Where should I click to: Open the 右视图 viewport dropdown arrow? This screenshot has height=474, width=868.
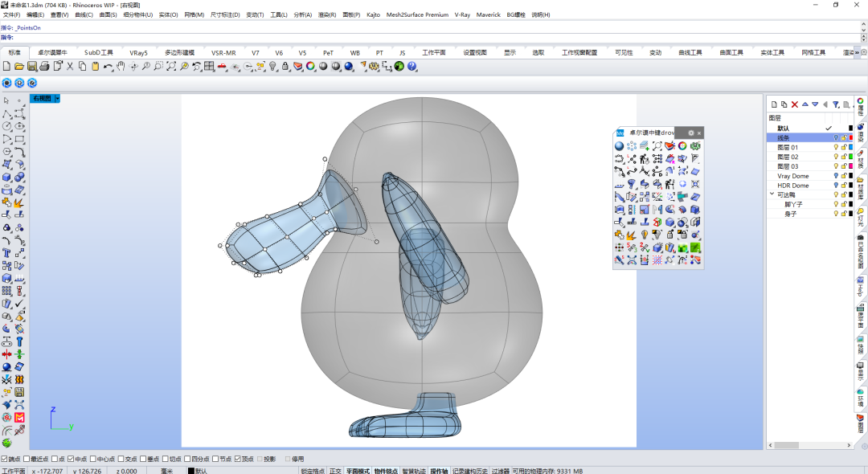[57, 99]
